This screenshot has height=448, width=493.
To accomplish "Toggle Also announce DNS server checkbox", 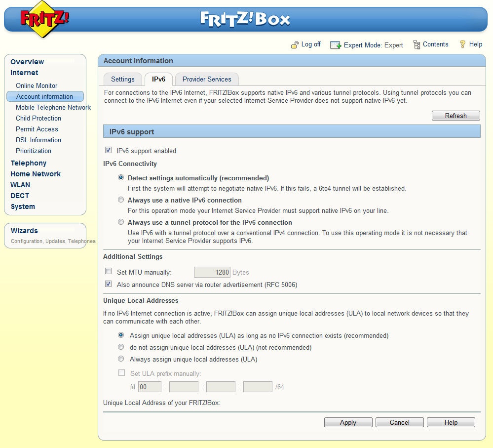I will [x=109, y=284].
